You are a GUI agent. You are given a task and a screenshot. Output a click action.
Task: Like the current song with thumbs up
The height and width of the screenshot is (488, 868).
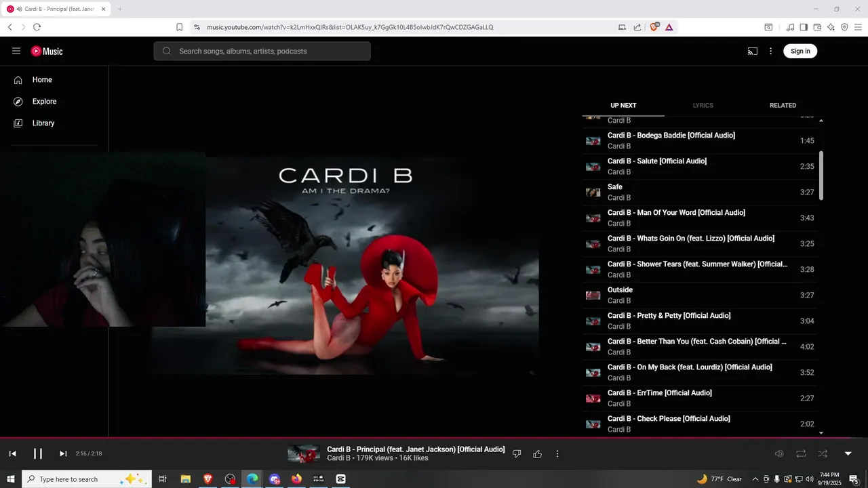click(538, 453)
